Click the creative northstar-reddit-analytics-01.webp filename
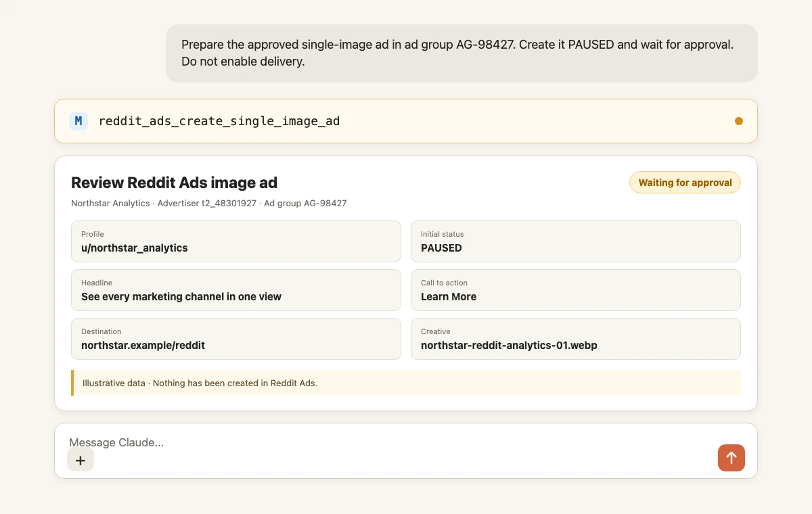Image resolution: width=812 pixels, height=514 pixels. pos(509,345)
